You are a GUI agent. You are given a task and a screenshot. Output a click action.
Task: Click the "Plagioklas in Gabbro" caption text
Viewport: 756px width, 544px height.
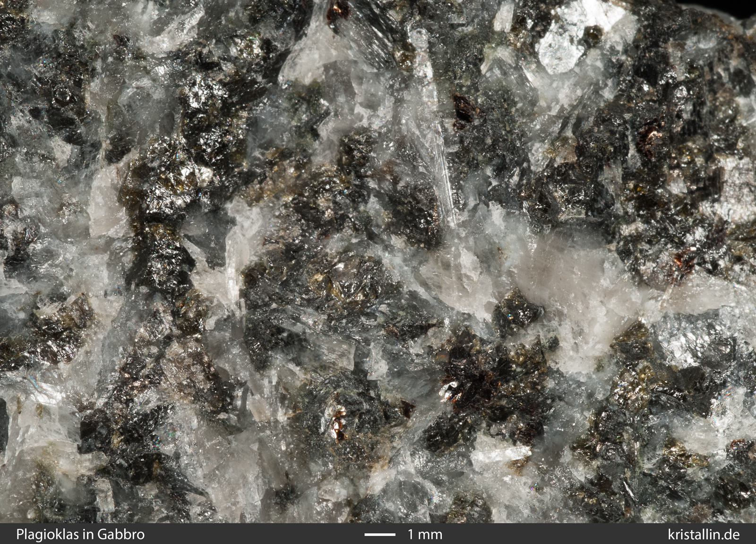pos(80,534)
